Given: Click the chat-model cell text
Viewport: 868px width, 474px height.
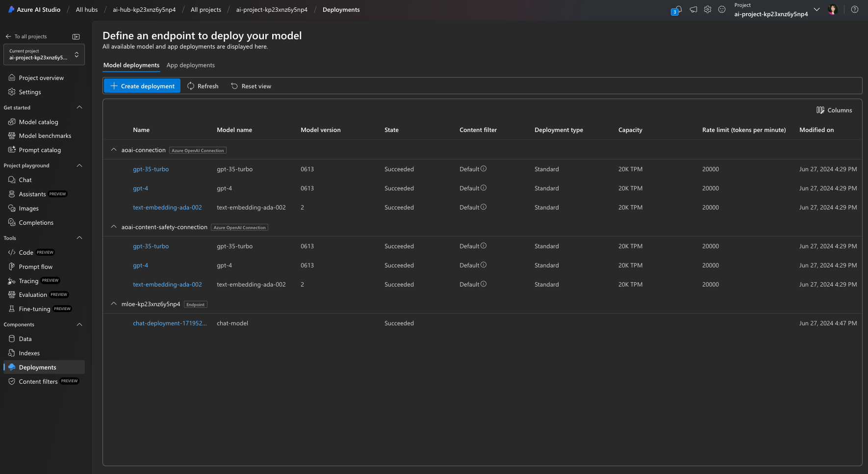Looking at the screenshot, I should coord(232,323).
